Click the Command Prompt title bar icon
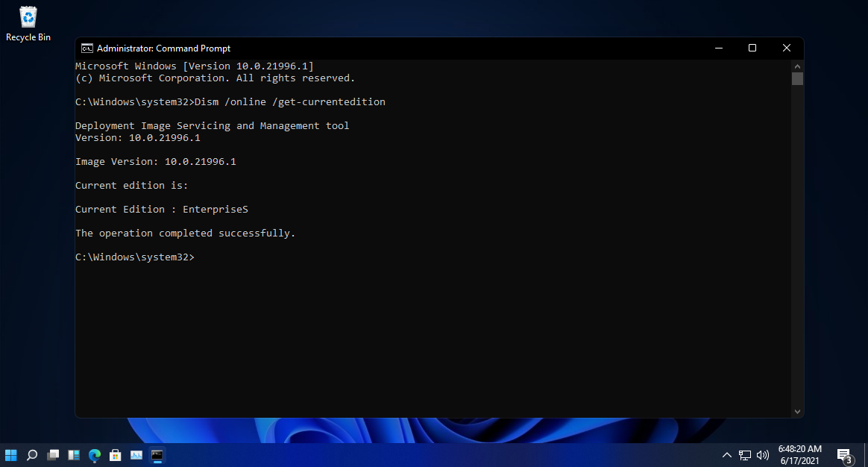Viewport: 868px width, 467px height. [87, 48]
